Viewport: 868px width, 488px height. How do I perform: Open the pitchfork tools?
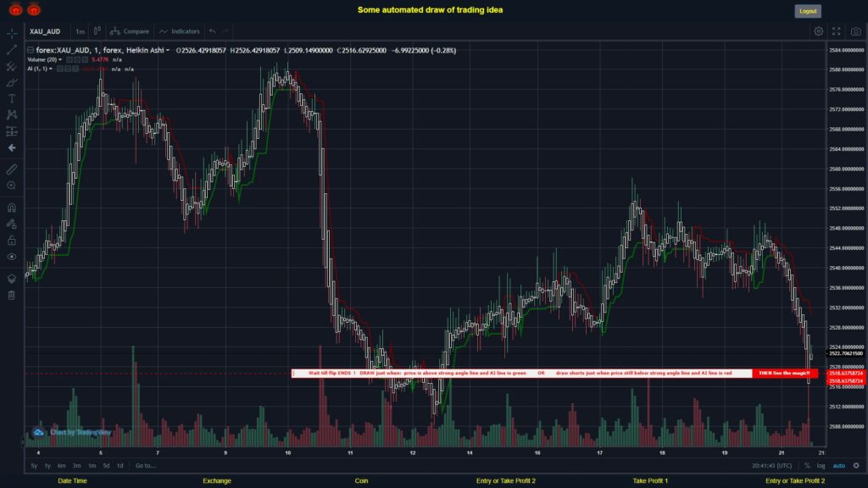pos(12,66)
